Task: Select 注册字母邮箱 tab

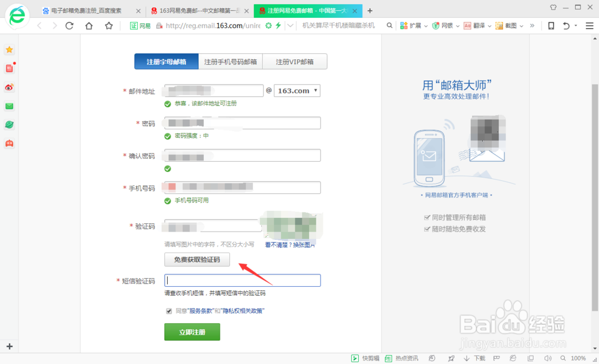Action: pyautogui.click(x=166, y=62)
